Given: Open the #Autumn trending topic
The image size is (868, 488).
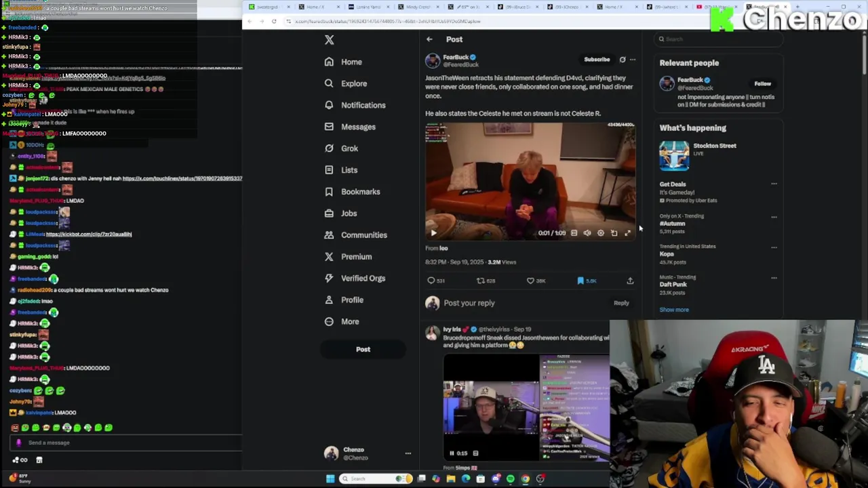Looking at the screenshot, I should (x=673, y=224).
